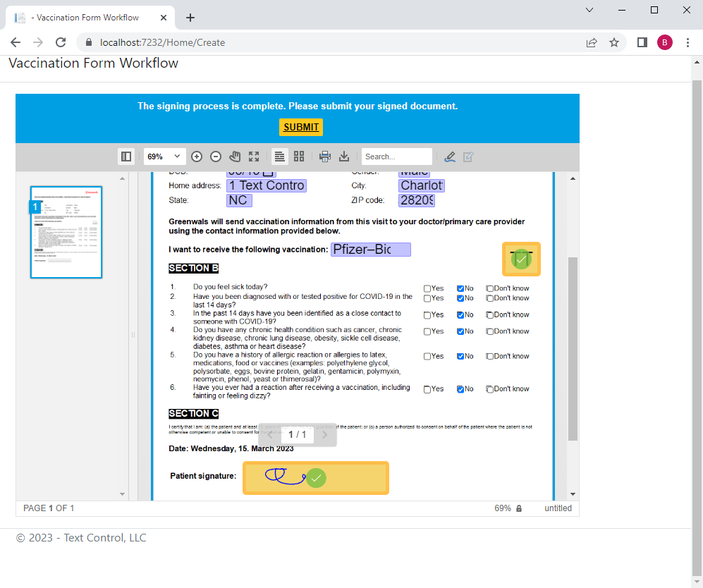703x588 pixels.
Task: Check Don't know for question 4
Action: click(x=489, y=331)
